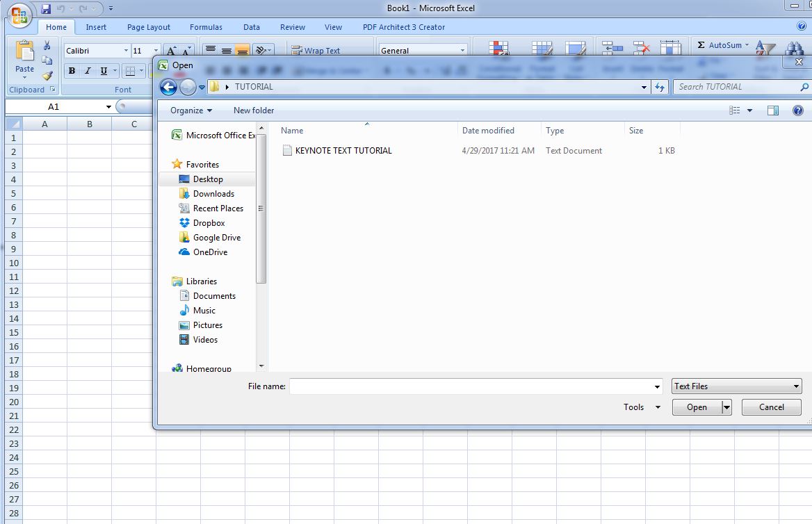
Task: Click the Save icon in Quick Access toolbar
Action: [46, 9]
